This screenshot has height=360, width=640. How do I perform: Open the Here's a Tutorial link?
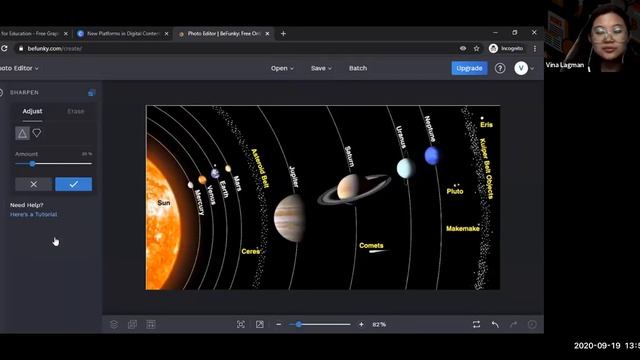(33, 214)
